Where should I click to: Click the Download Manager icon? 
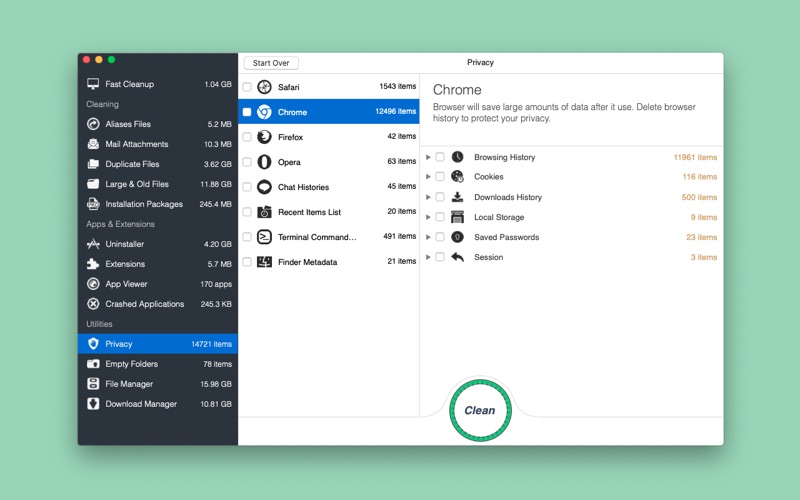[93, 404]
